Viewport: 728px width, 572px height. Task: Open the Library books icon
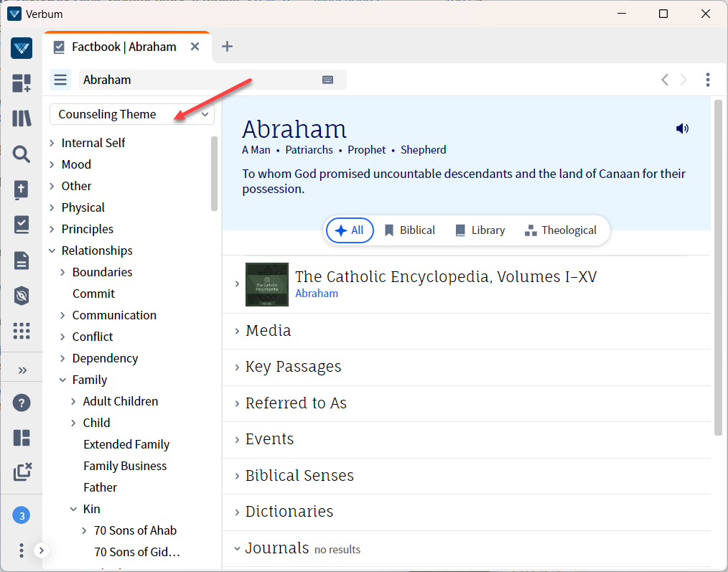pyautogui.click(x=22, y=118)
